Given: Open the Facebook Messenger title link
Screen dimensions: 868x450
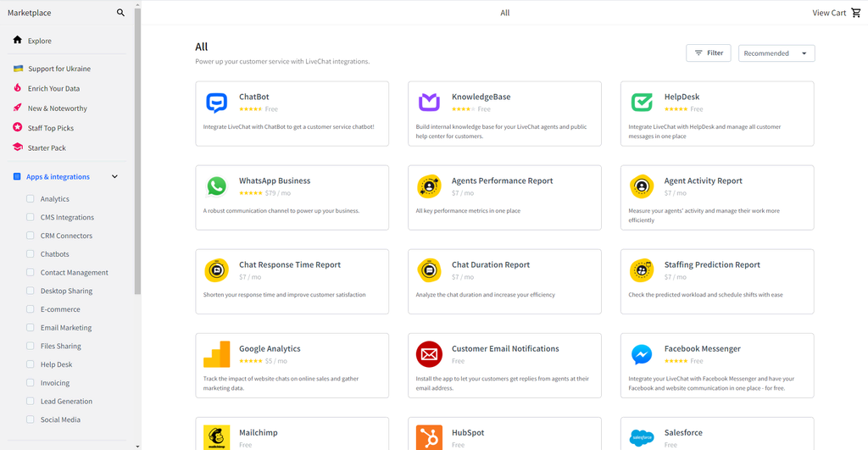Looking at the screenshot, I should pos(702,348).
